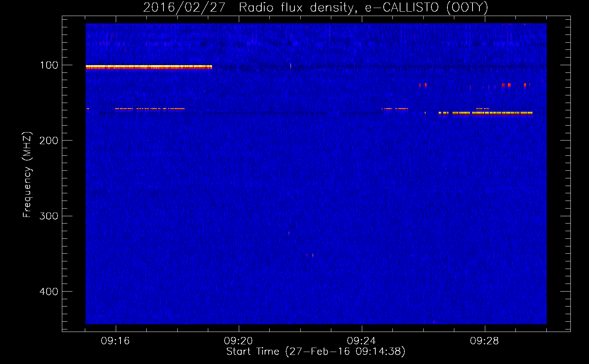The height and width of the screenshot is (364, 589).
Task: Click the 100 frequency tick label
Action: pos(49,65)
